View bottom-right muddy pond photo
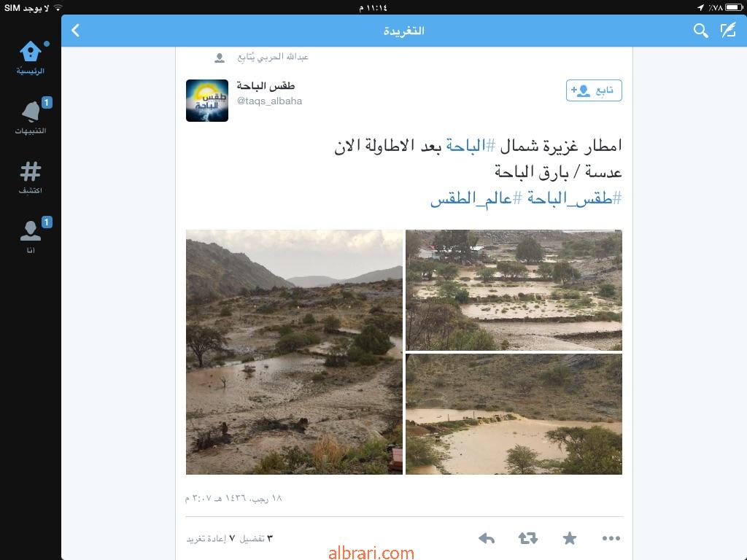Image resolution: width=747 pixels, height=560 pixels. point(514,414)
